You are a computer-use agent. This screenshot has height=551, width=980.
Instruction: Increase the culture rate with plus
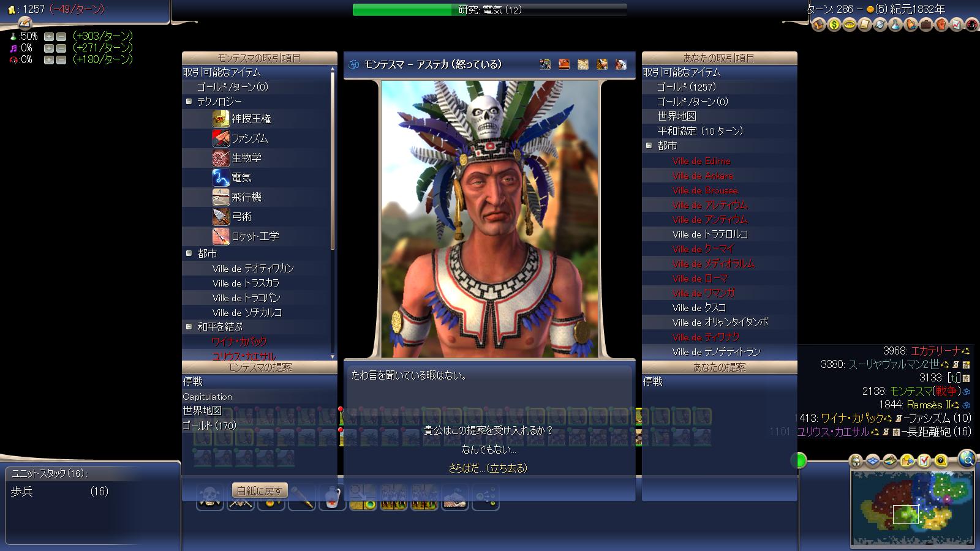point(49,48)
